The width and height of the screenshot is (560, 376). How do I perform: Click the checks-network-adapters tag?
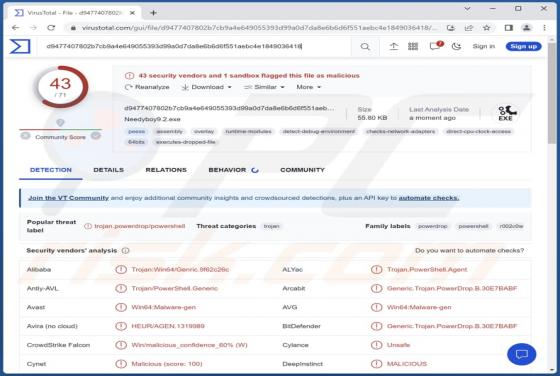pyautogui.click(x=400, y=131)
